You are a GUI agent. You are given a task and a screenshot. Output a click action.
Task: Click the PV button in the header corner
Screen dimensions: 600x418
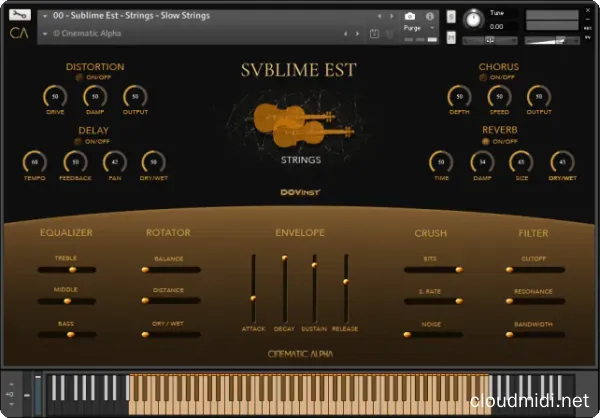[588, 37]
